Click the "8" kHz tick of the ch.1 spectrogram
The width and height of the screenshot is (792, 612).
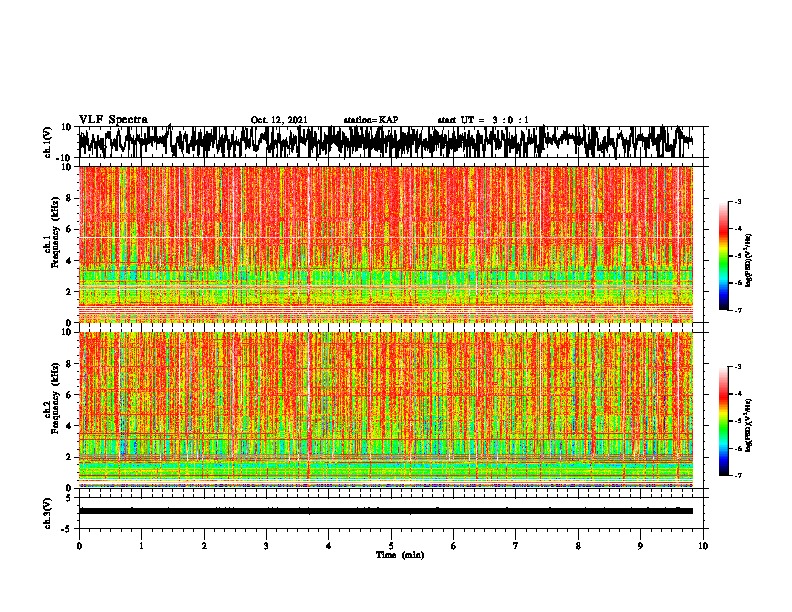(70, 198)
